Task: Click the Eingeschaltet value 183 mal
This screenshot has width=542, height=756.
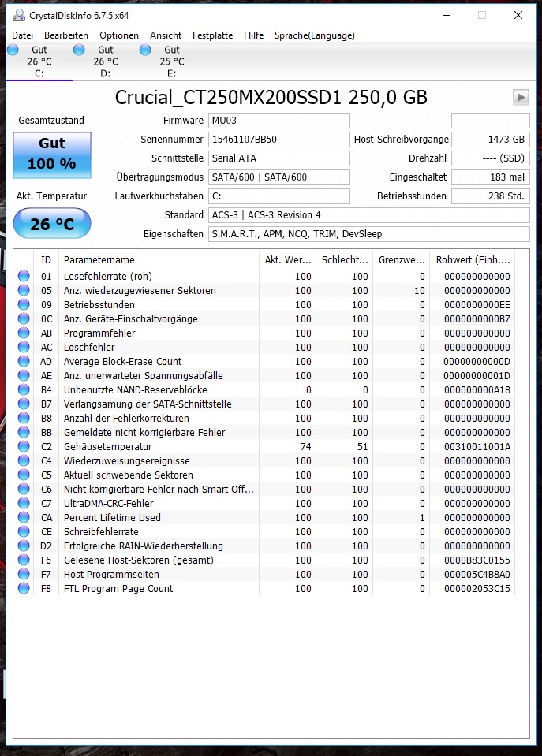Action: pyautogui.click(x=491, y=177)
